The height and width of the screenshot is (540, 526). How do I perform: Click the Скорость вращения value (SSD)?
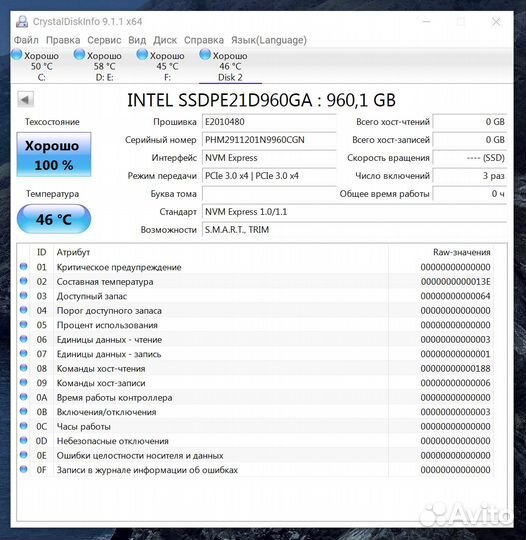tap(470, 158)
